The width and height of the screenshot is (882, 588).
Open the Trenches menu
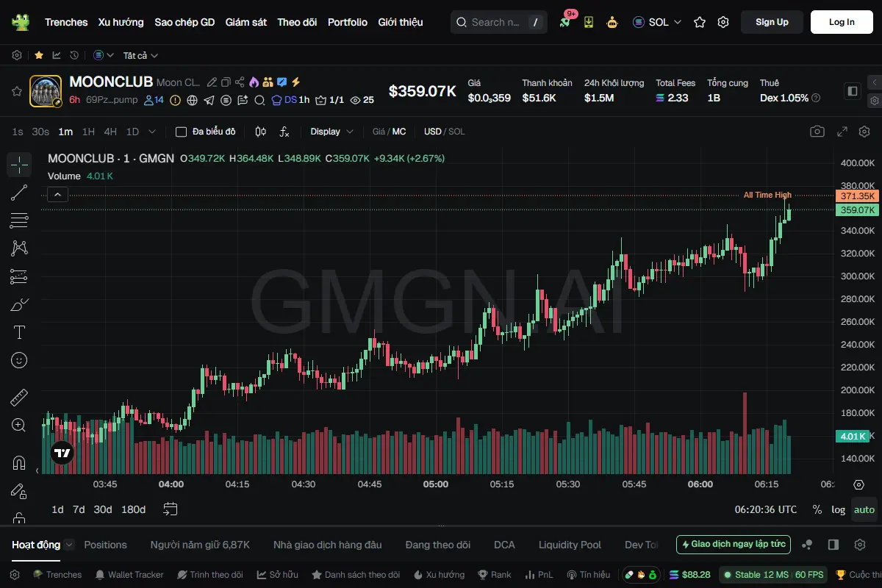pos(66,22)
